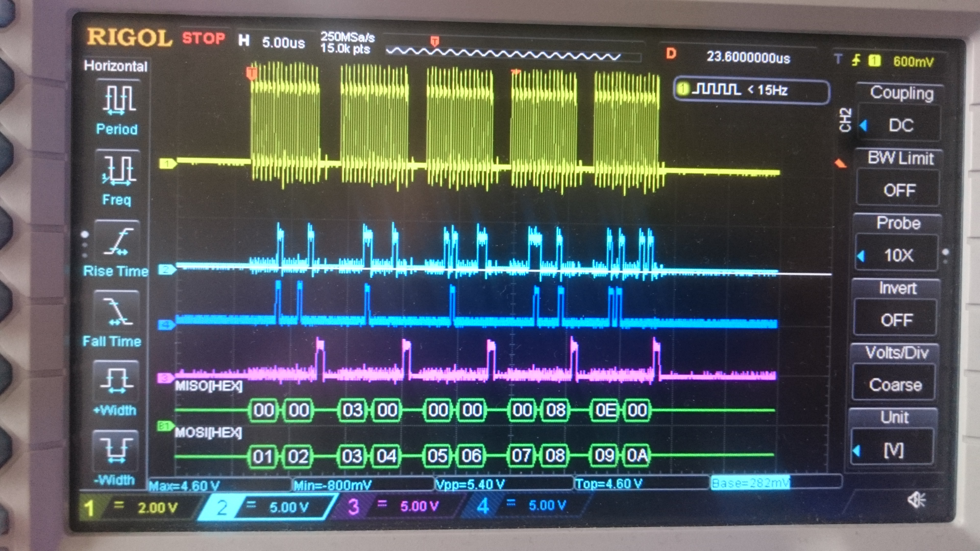The image size is (980, 551).
Task: Click the highlighted Base=282mV measurement
Action: point(750,483)
